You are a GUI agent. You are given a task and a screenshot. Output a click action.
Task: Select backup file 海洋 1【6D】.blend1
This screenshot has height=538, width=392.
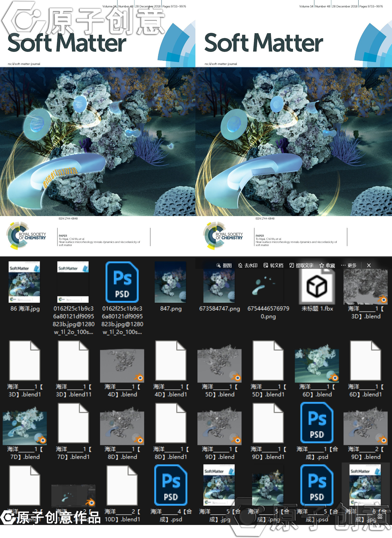[365, 360]
